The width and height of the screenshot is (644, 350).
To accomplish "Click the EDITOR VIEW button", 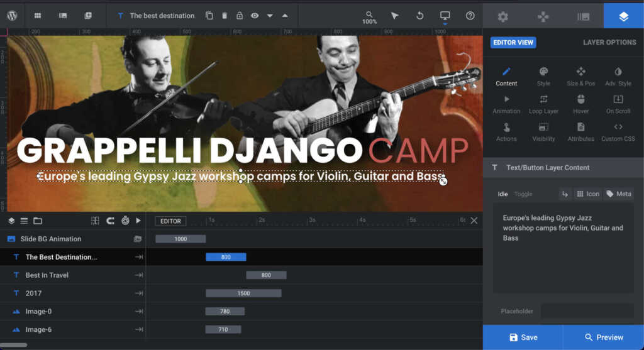I will [x=513, y=42].
